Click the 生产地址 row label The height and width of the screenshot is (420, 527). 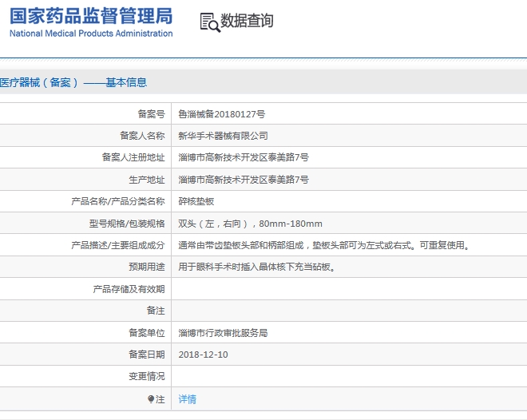pos(147,180)
